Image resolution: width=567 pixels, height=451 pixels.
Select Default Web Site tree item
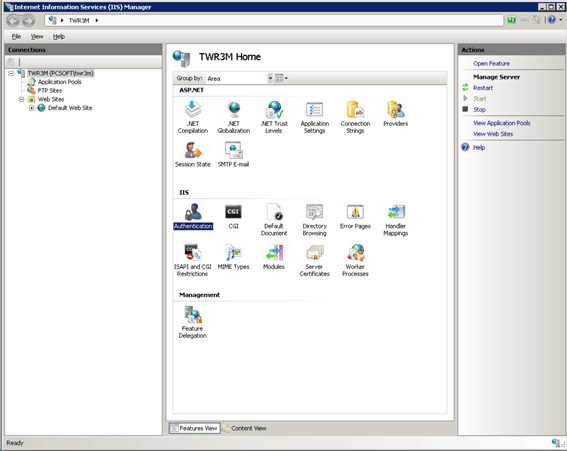click(70, 108)
